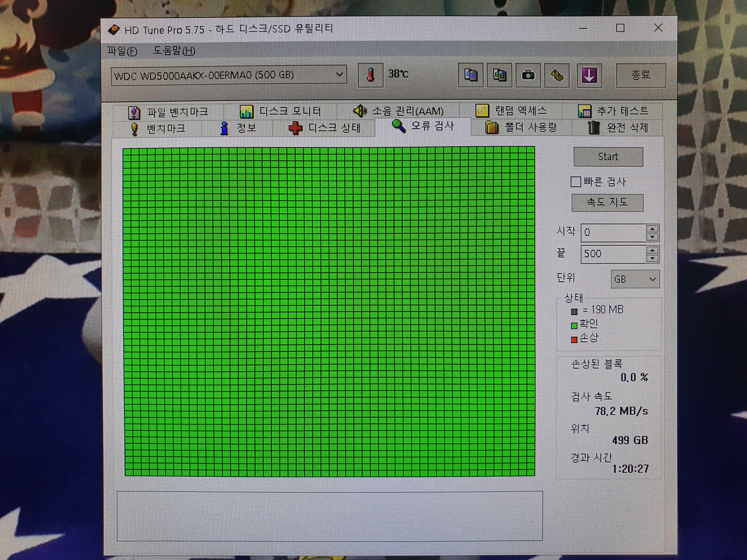Click the 시작 start value field
Image resolution: width=747 pixels, height=560 pixels.
pos(614,233)
